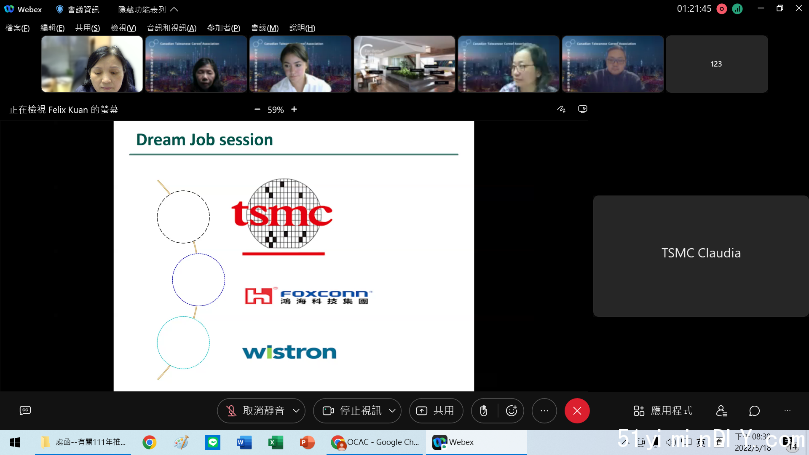Select interior room background video thumbnail
Screen dimensions: 809x455
click(x=404, y=64)
